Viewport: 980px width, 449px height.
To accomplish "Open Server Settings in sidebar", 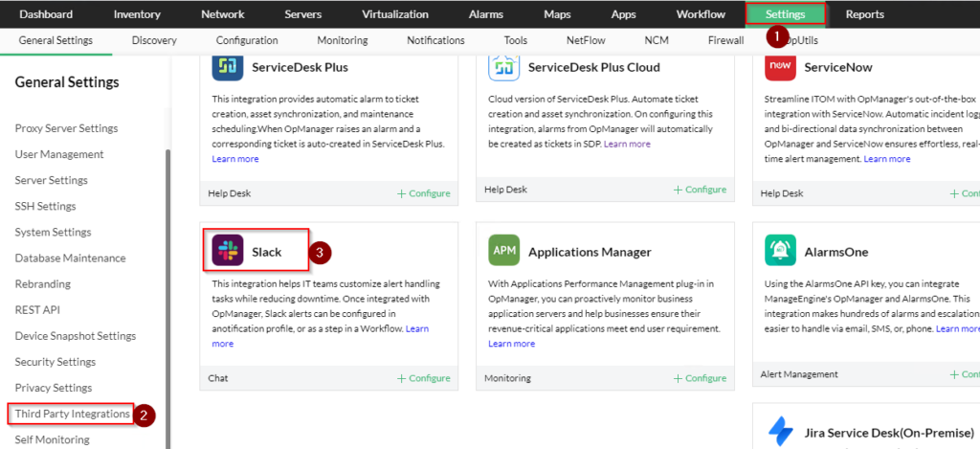I will (52, 180).
